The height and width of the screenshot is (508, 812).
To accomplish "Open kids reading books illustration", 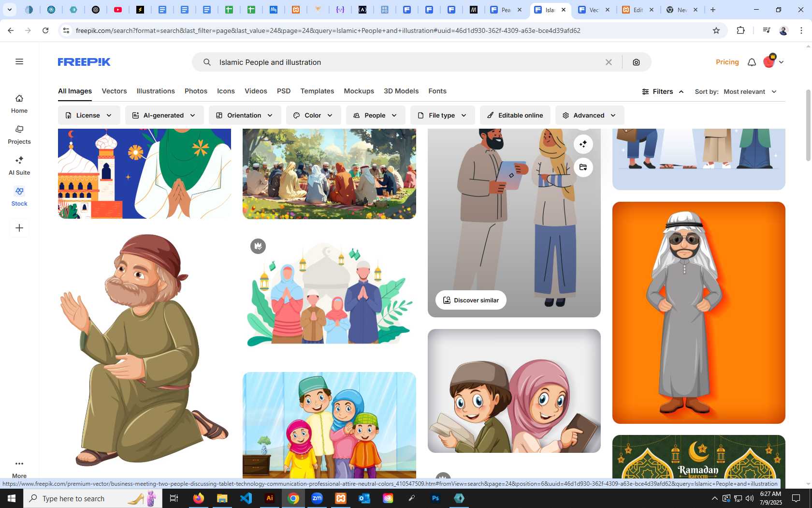I will click(x=514, y=391).
